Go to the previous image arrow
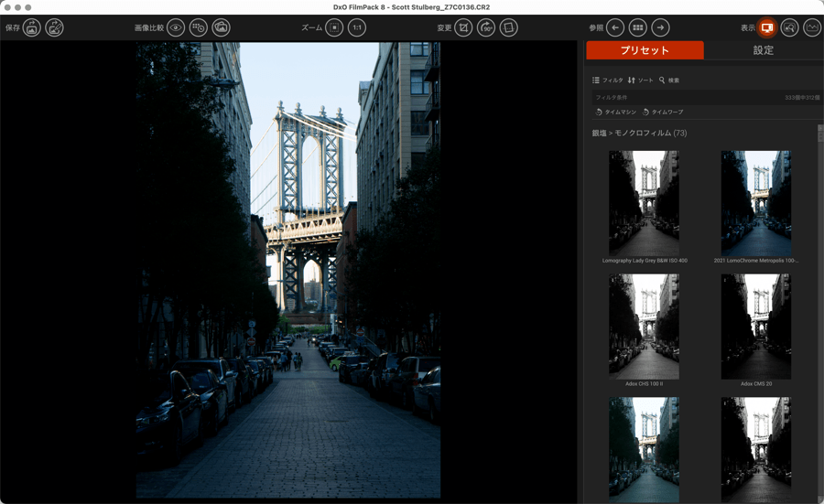 [615, 28]
